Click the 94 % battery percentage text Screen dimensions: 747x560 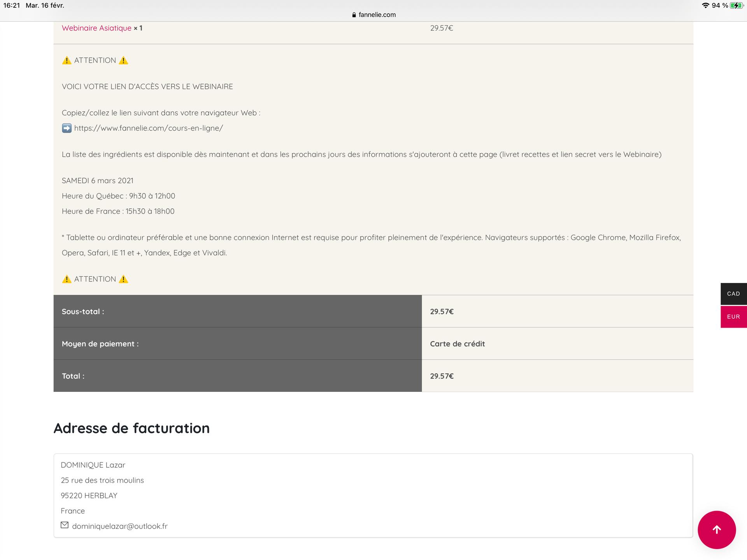(720, 5)
